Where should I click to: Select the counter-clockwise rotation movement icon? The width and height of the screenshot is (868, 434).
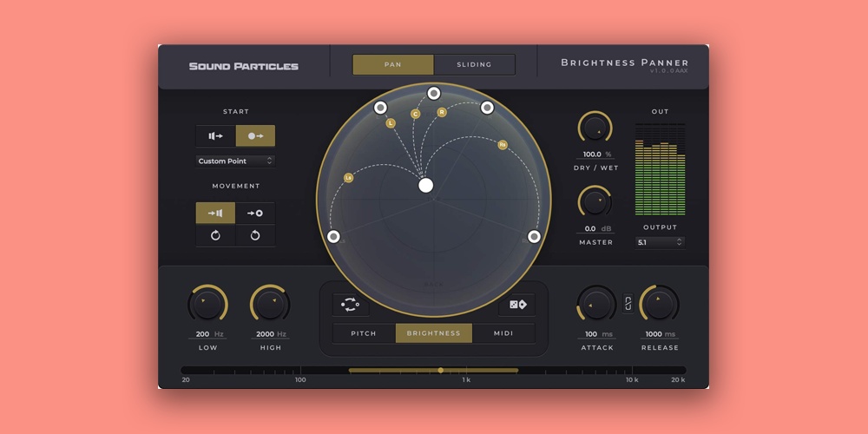255,236
